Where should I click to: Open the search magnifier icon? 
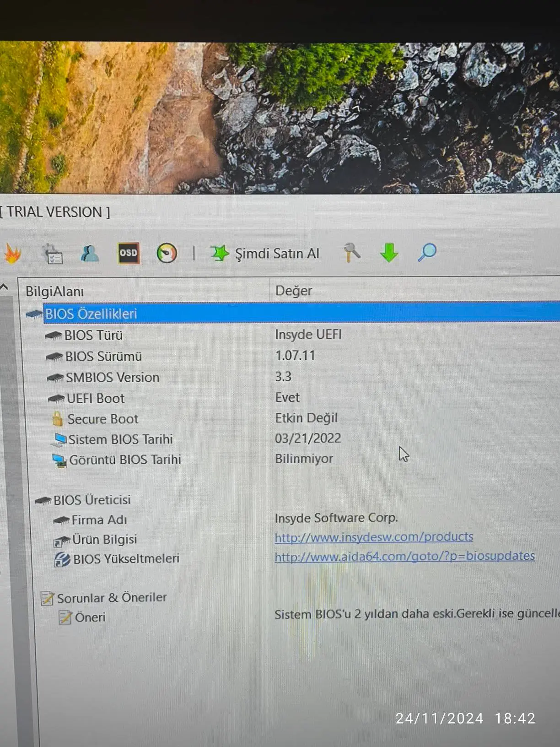(427, 252)
